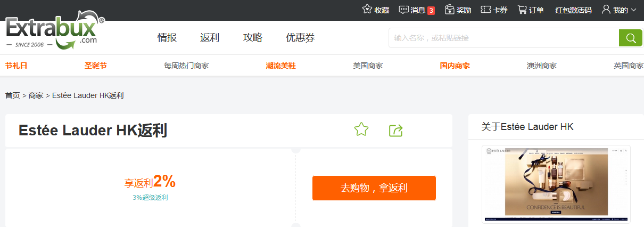This screenshot has width=644, height=227.
Task: Open 消息 messages with 3 badge
Action: coord(417,10)
